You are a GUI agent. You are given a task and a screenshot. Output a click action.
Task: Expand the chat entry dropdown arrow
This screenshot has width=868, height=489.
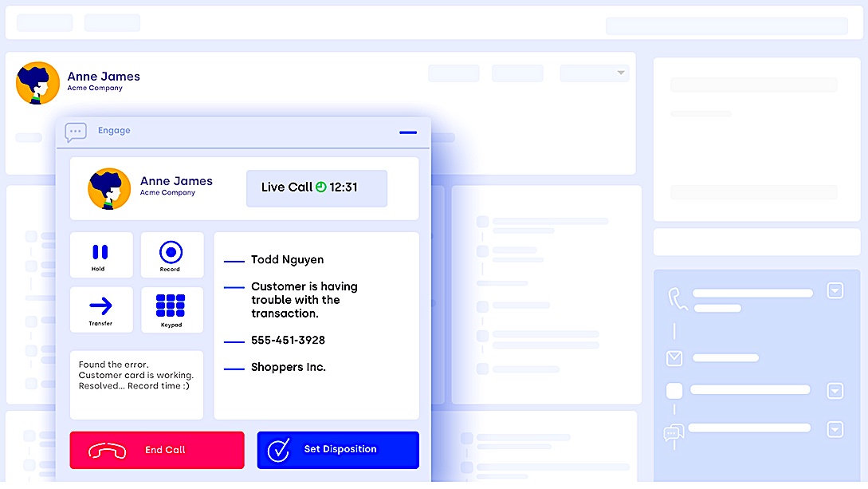(x=835, y=429)
